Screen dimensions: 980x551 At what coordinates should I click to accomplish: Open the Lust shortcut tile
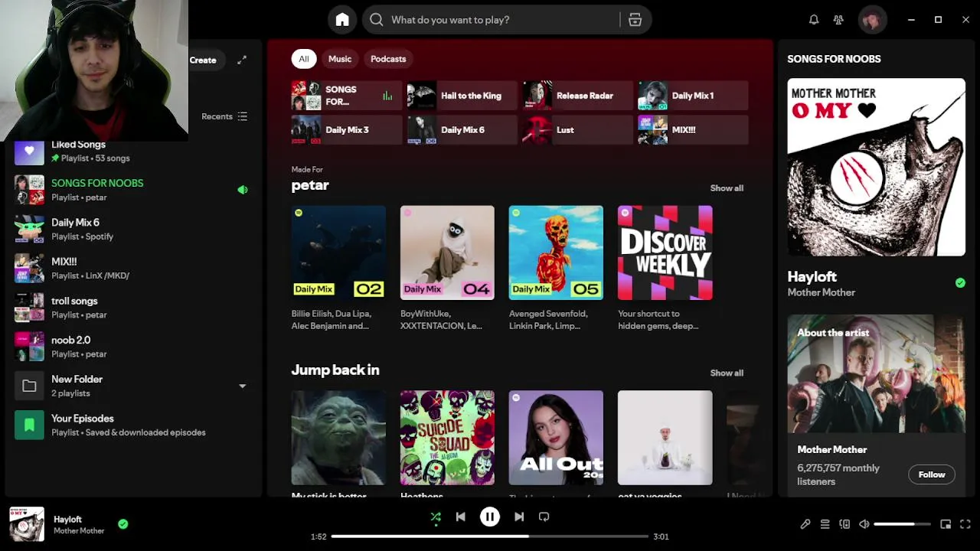(x=577, y=130)
